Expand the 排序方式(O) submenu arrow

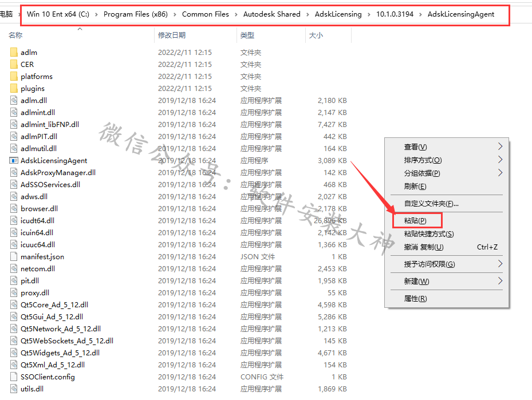click(x=500, y=160)
